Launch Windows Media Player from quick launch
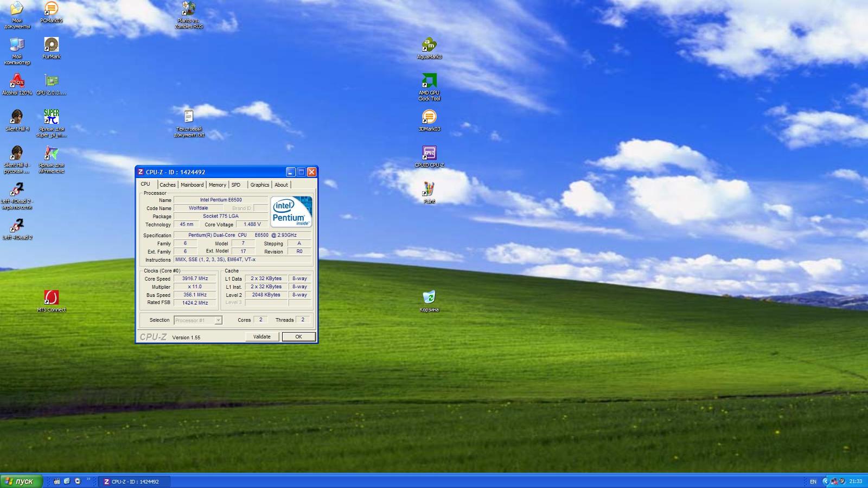 click(78, 481)
